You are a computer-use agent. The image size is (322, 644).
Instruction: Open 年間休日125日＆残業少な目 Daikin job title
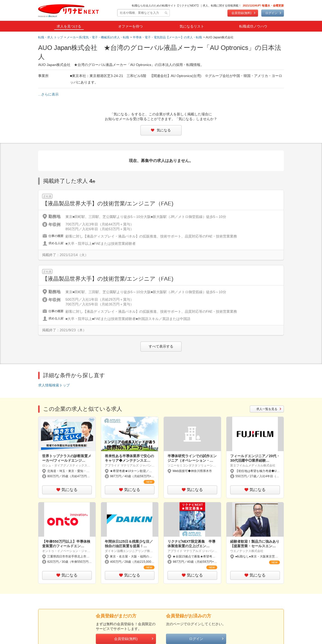(x=129, y=544)
